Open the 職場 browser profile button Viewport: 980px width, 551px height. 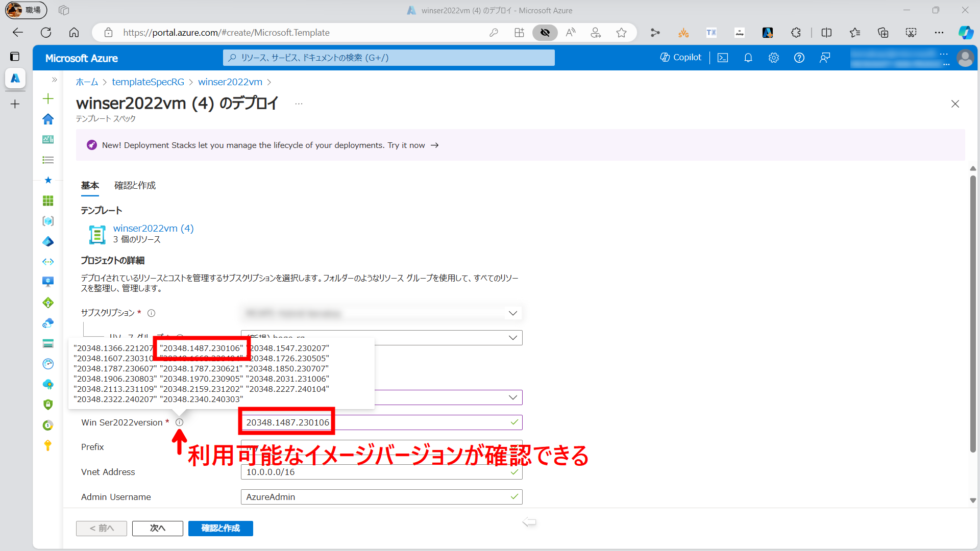point(26,10)
